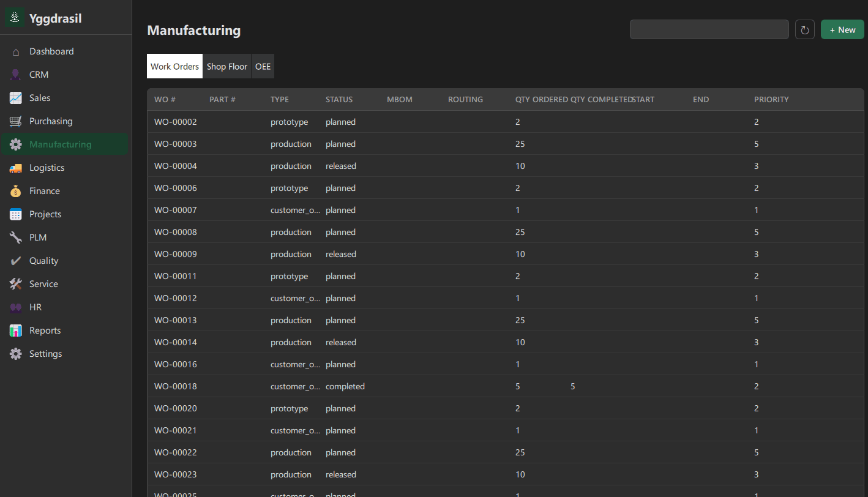868x497 pixels.
Task: Switch to the Shop Floor tab
Action: coord(226,66)
